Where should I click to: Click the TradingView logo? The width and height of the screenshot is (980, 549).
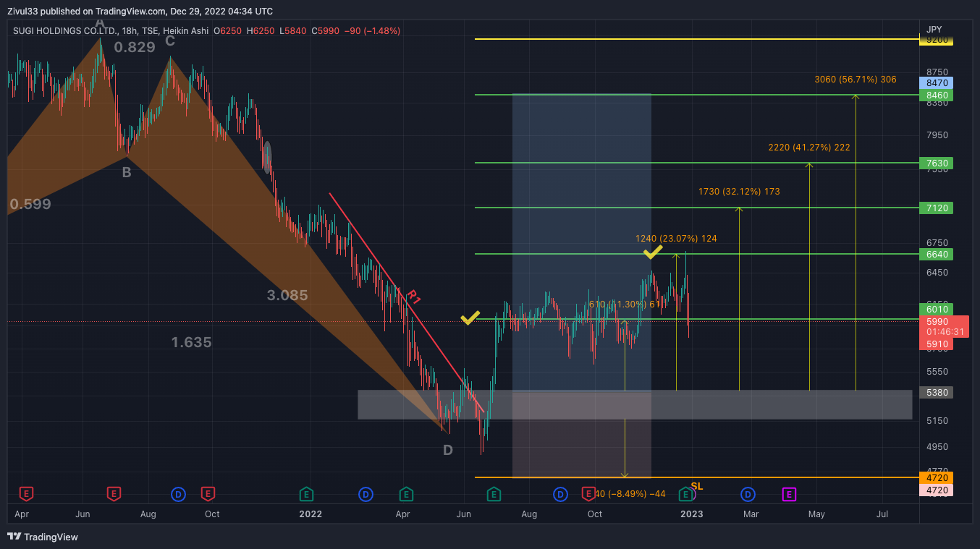pos(43,537)
